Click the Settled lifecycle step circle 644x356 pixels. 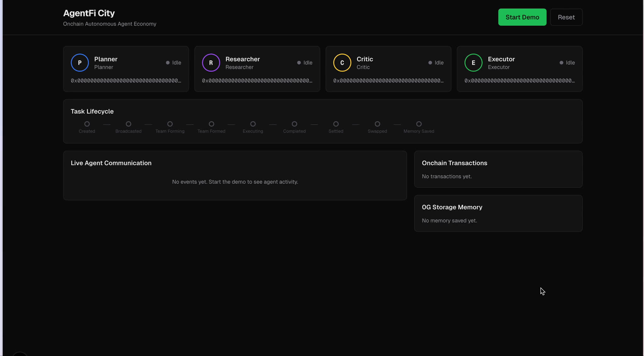(336, 124)
